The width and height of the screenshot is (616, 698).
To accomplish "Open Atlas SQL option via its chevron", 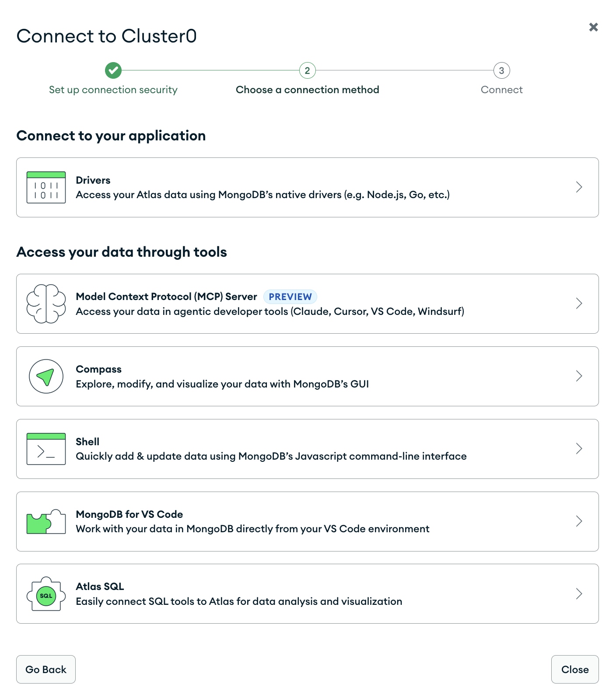I will point(579,594).
